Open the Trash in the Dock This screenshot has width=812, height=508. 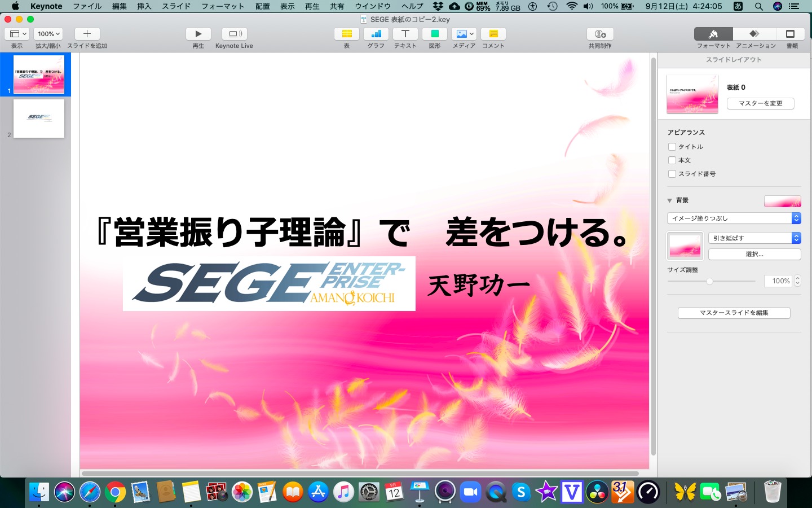point(772,492)
